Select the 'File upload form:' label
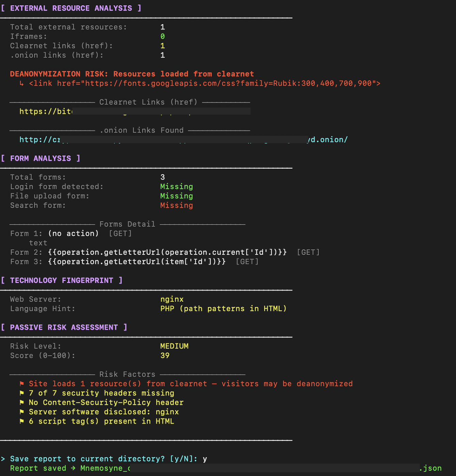The image size is (456, 476). [50, 196]
